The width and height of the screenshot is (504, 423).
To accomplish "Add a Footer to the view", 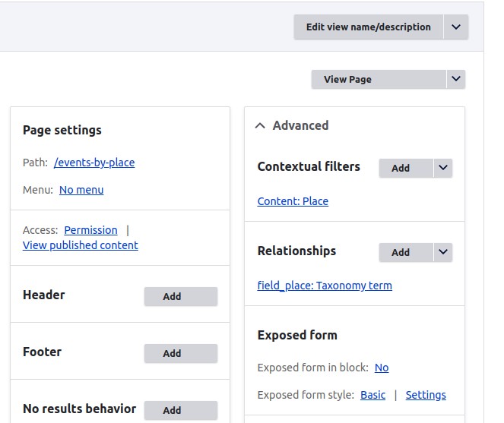I will 181,353.
